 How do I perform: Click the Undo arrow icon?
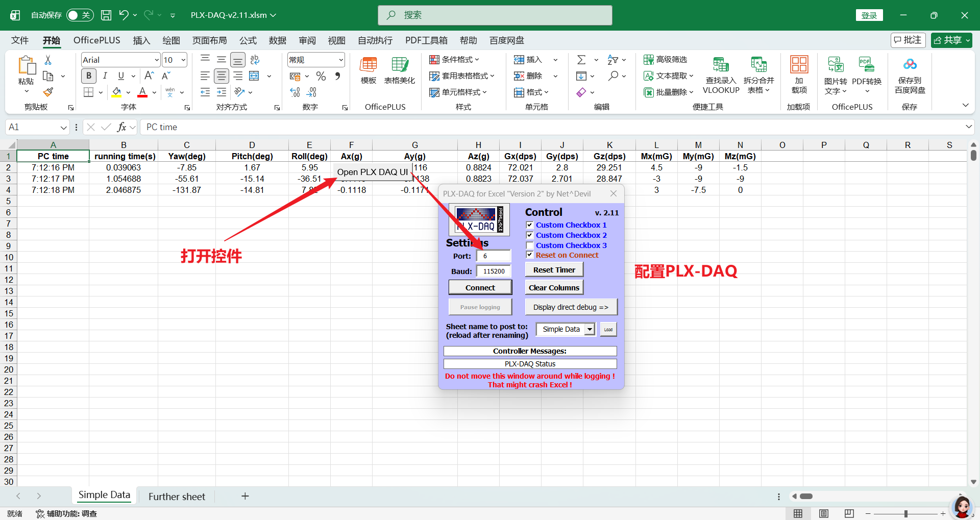(124, 15)
